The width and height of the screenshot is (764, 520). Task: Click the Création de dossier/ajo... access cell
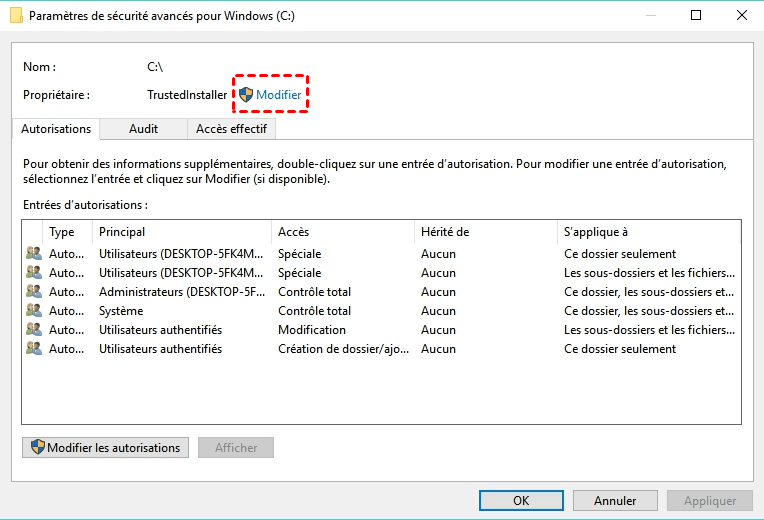point(344,349)
